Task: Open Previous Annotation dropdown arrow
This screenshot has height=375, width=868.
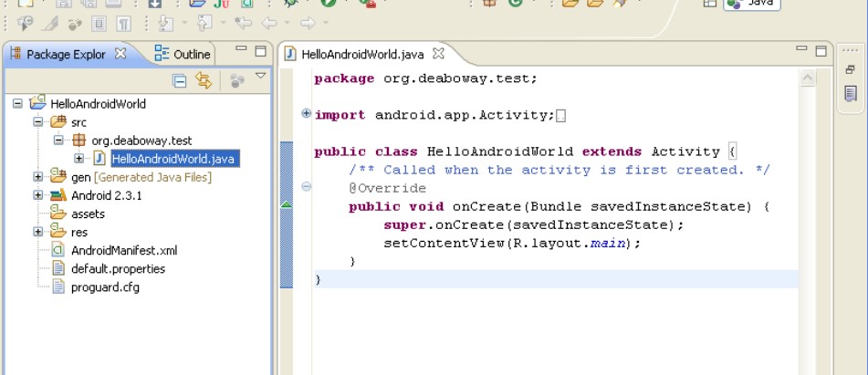Action: pos(223,23)
